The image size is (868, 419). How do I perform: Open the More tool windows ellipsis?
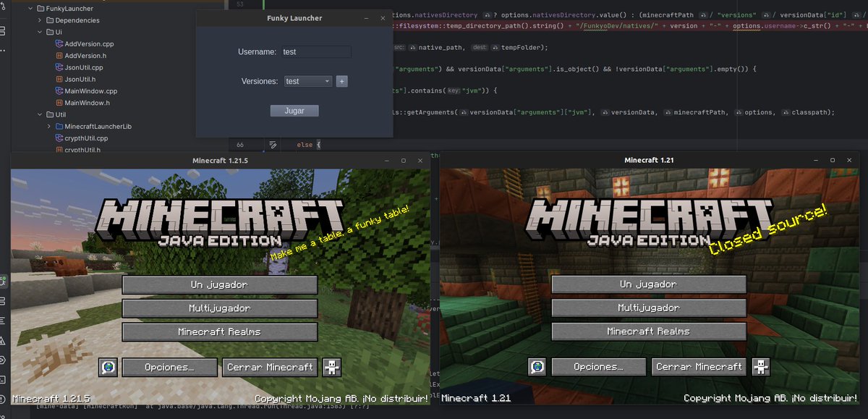click(3, 51)
